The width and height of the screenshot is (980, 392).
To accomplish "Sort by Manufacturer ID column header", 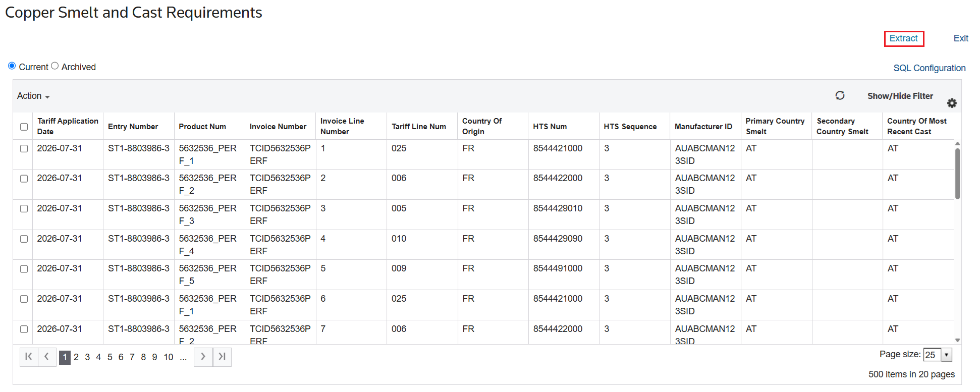I will pos(703,127).
